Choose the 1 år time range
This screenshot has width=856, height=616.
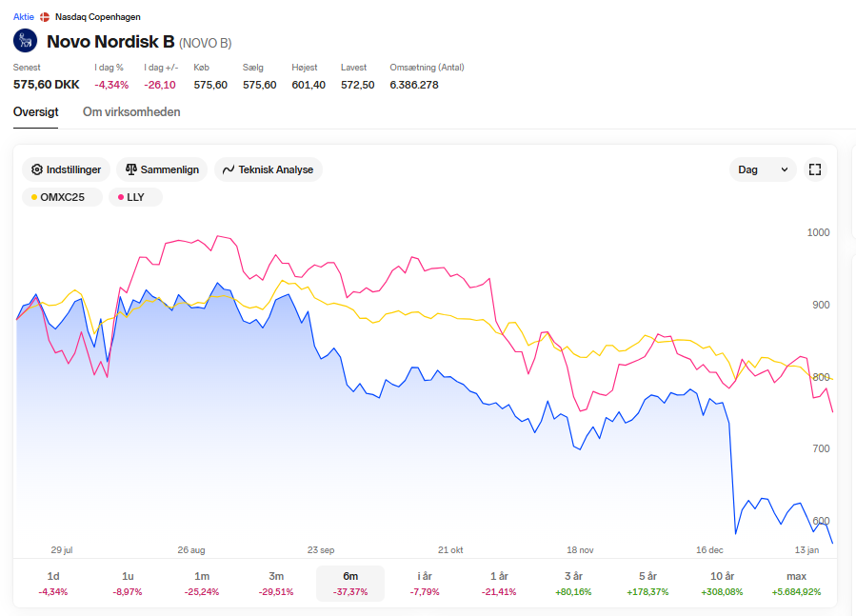(499, 584)
